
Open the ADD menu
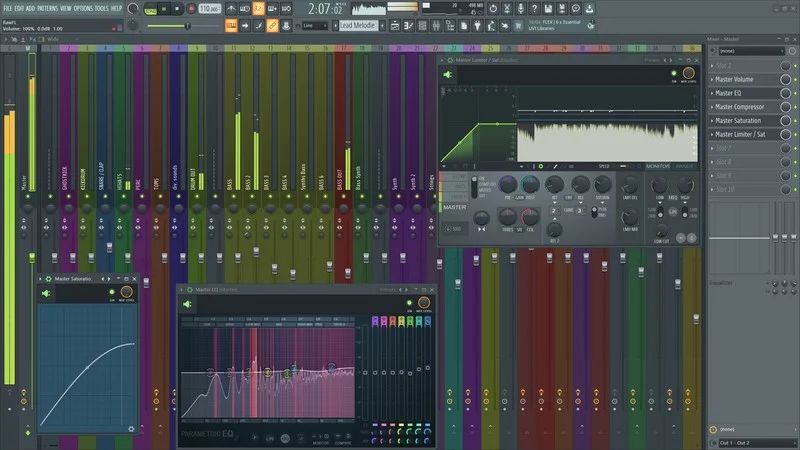(x=30, y=9)
